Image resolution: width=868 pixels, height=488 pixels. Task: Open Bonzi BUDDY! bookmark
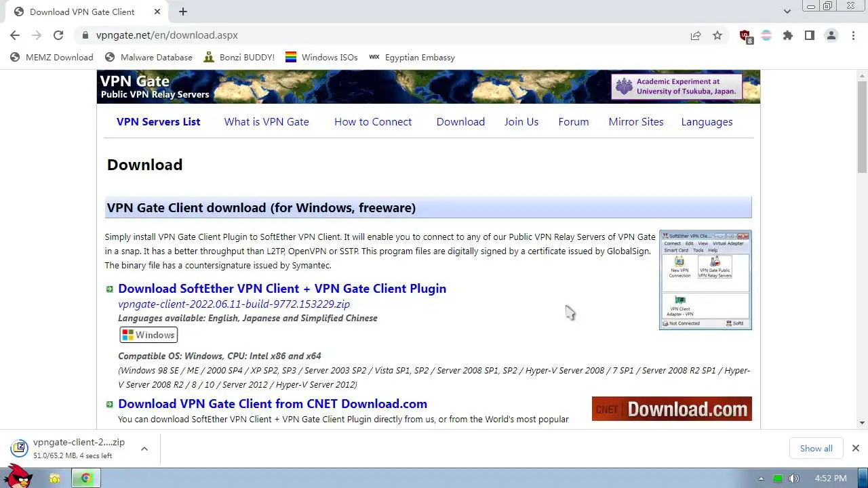tap(239, 58)
